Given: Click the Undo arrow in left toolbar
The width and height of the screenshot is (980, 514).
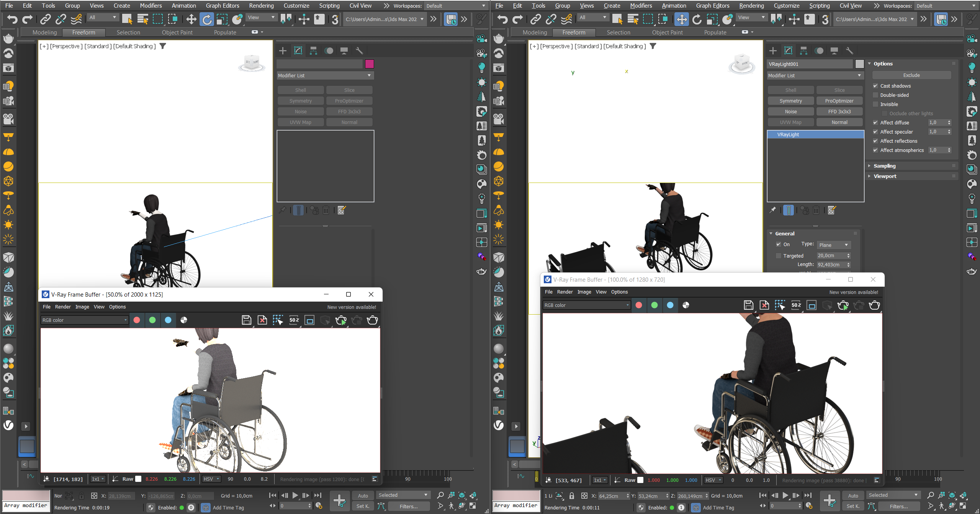Looking at the screenshot, I should (12, 19).
